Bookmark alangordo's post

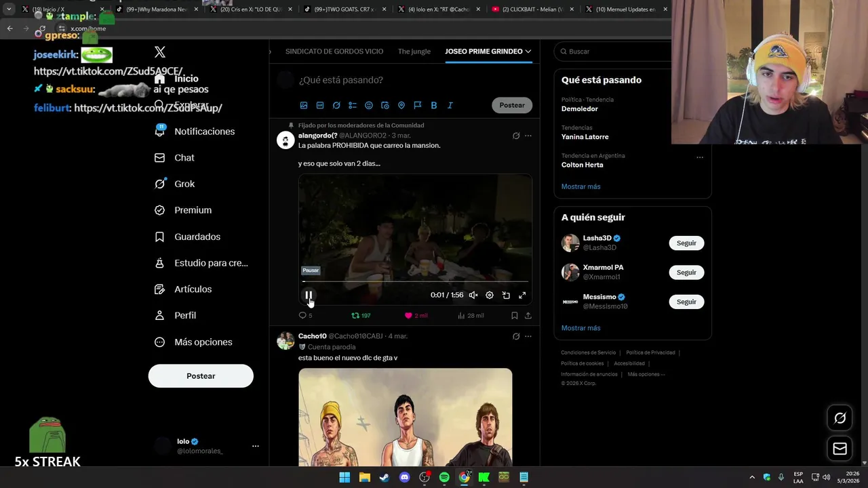(x=514, y=315)
